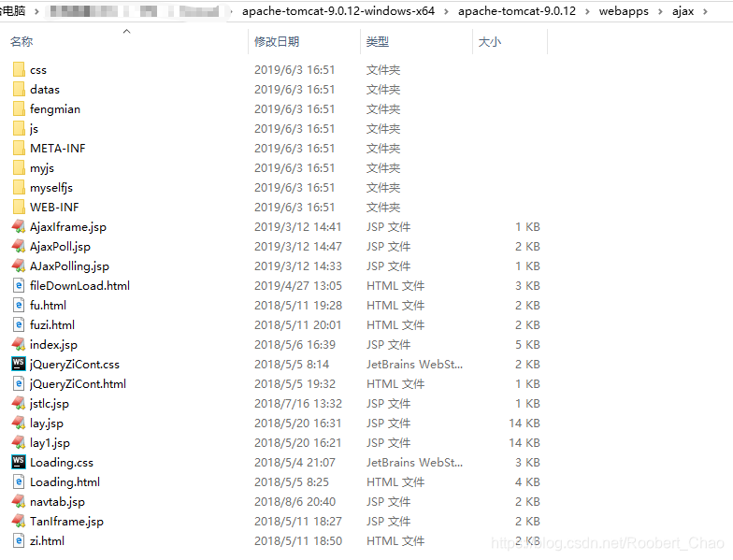
Task: Click JetBrains WebSt... type of Loading.css
Action: tap(415, 462)
